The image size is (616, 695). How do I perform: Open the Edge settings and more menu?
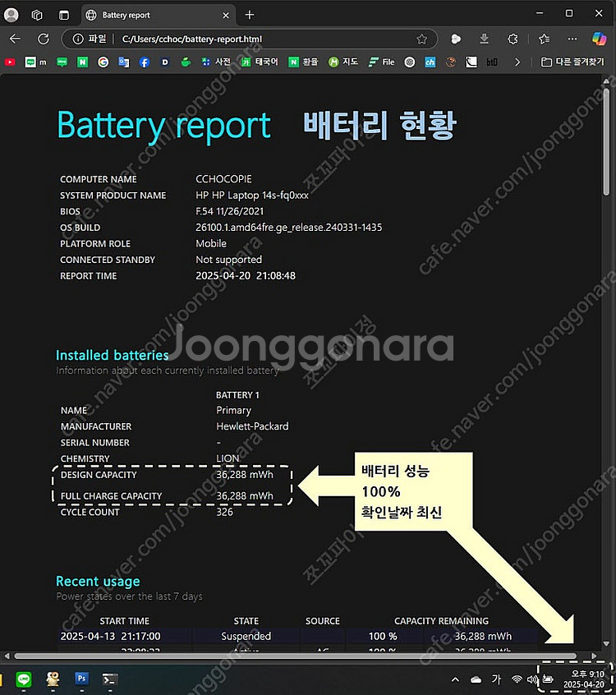(572, 39)
